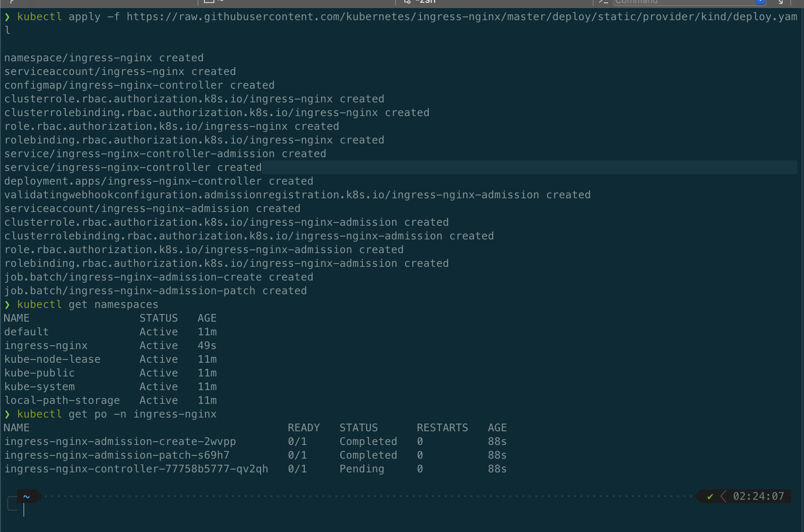Click the 'serviceaccount/ingress-nginx created' line
Image resolution: width=804 pixels, height=532 pixels.
[x=120, y=72]
